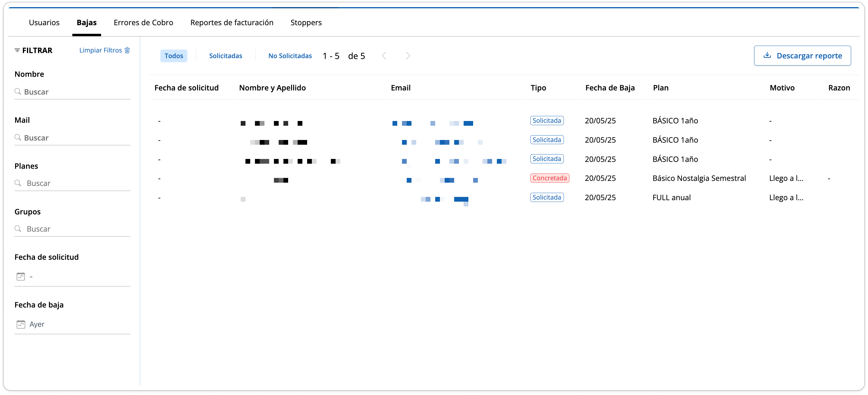This screenshot has height=395, width=868.
Task: Click the trash icon beside Limpiar Filtros
Action: 127,50
